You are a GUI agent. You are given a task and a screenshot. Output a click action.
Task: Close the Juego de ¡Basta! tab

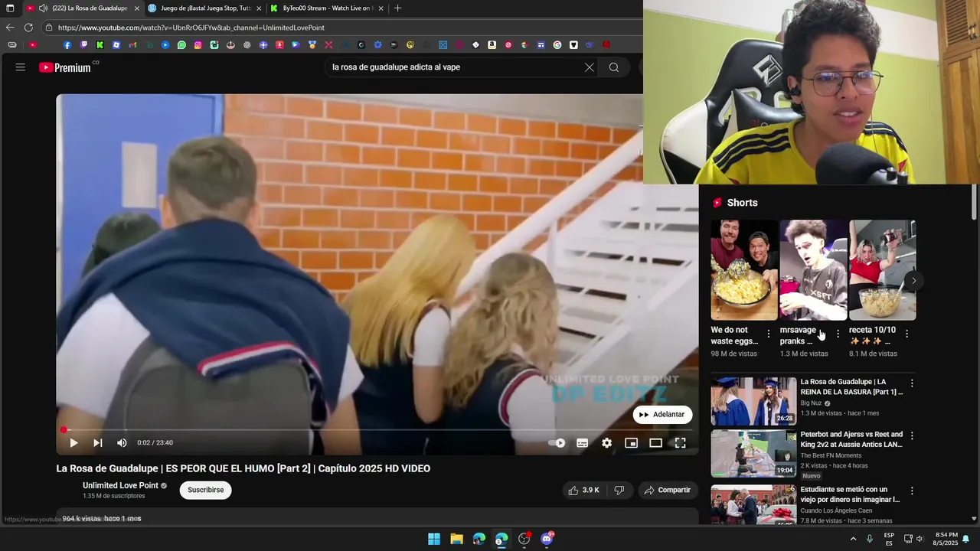coord(259,8)
